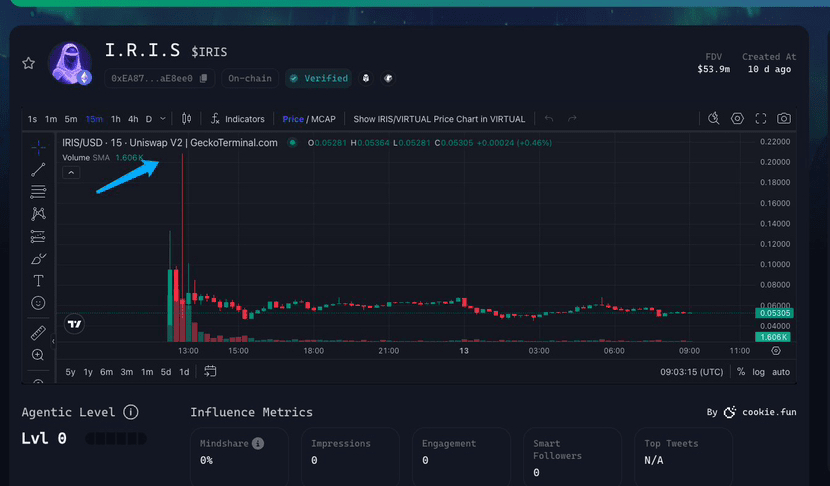Open the Mindshare info icon
830x486 pixels.
tap(258, 443)
